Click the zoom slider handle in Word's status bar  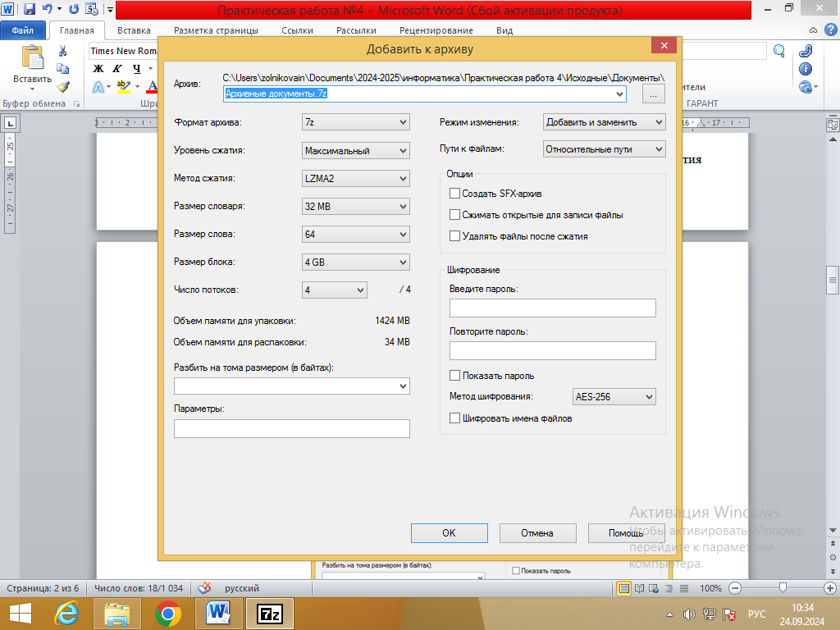coord(783,588)
